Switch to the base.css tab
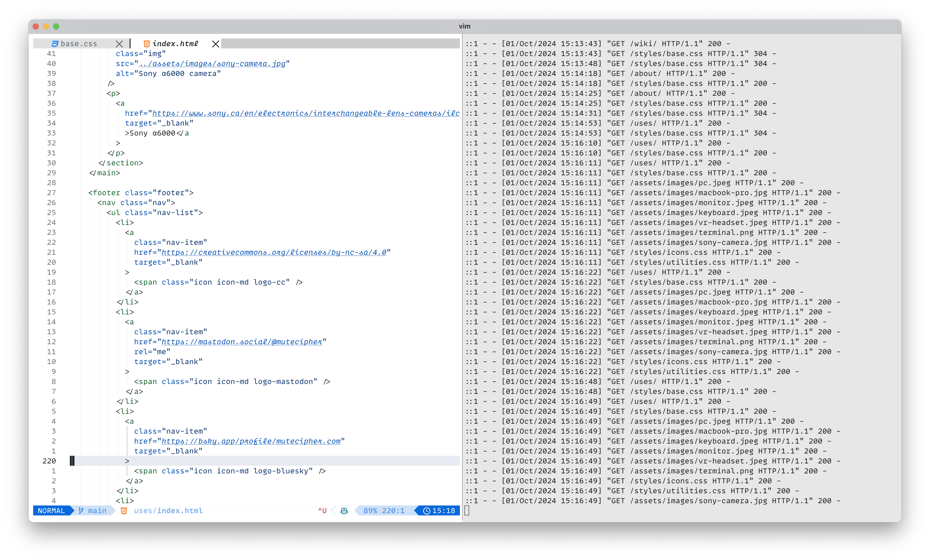Viewport: 930px width, 560px height. [79, 44]
